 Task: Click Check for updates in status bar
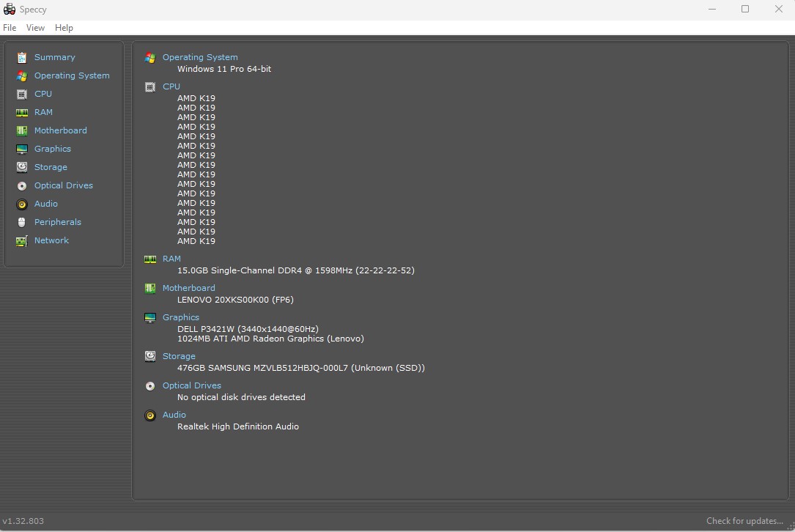click(744, 521)
